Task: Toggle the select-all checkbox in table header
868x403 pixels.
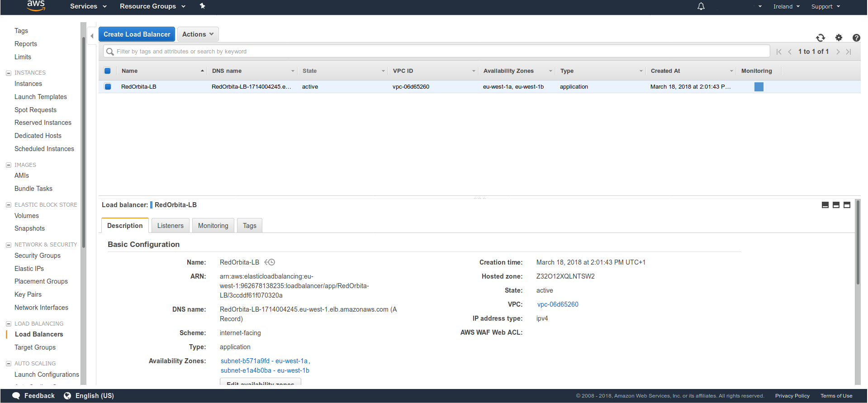Action: click(x=108, y=71)
